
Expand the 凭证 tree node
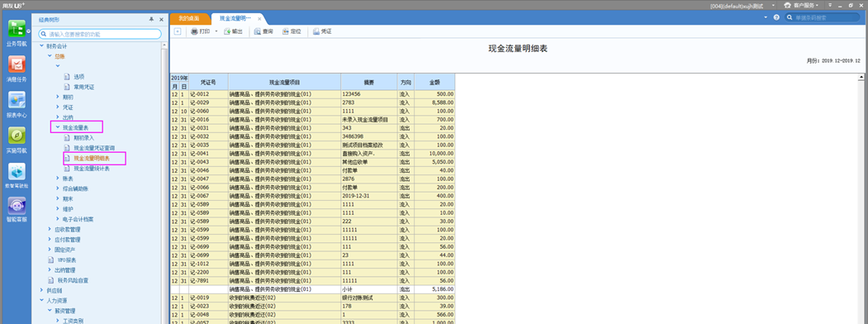tap(57, 107)
